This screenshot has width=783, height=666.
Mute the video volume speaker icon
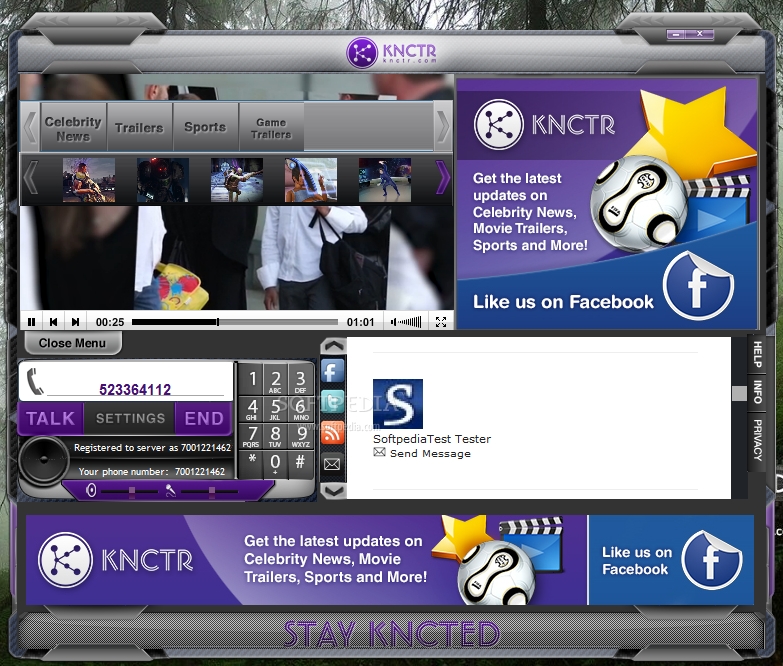coord(393,322)
